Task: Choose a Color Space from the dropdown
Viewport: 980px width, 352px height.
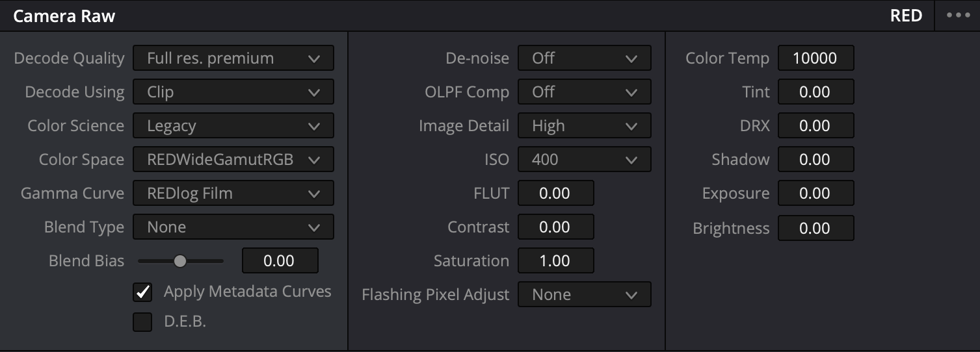Action: click(x=233, y=160)
